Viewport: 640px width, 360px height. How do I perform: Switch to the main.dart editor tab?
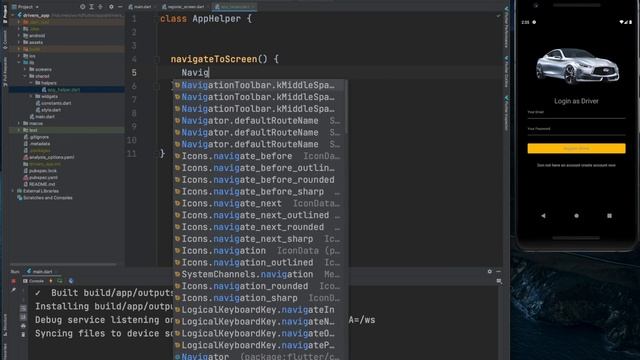[x=140, y=7]
